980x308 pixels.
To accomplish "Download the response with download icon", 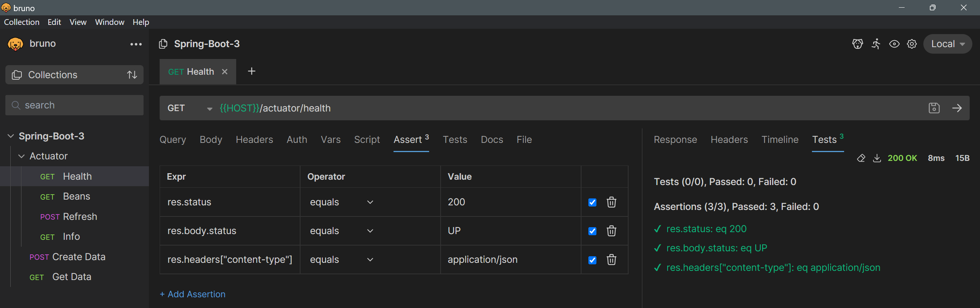I will pyautogui.click(x=877, y=158).
